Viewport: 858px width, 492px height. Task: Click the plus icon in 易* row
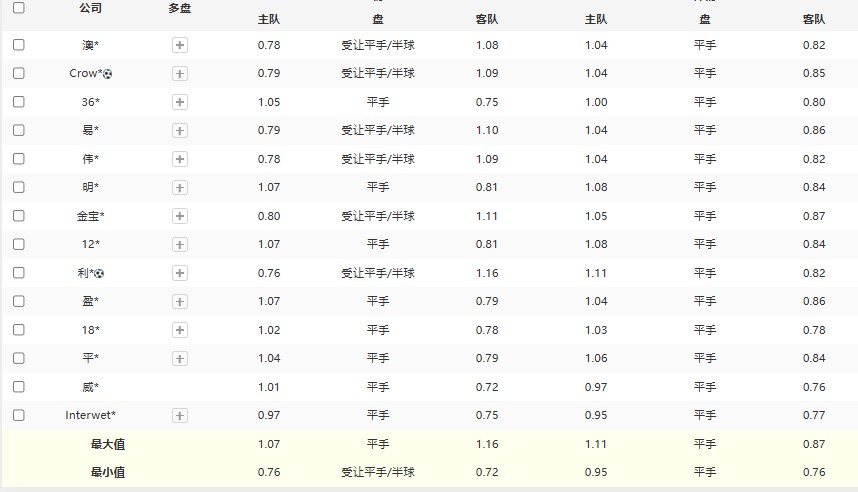tap(180, 130)
